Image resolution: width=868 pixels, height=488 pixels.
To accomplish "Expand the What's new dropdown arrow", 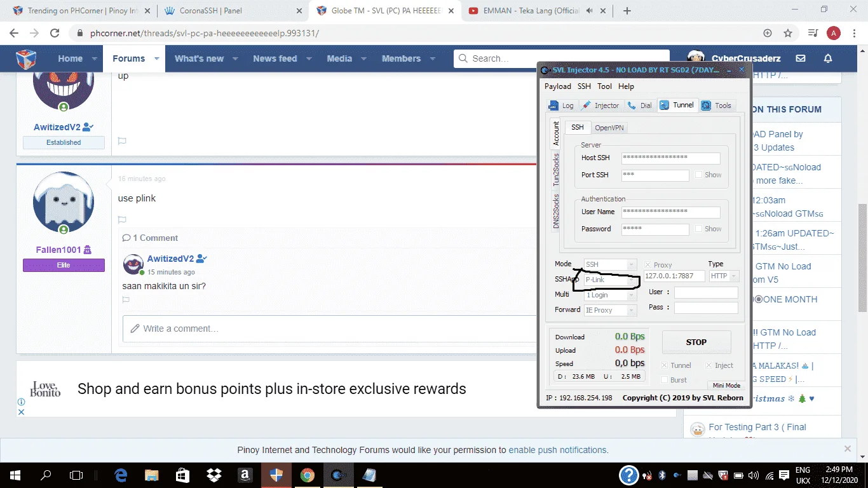I will coord(235,58).
